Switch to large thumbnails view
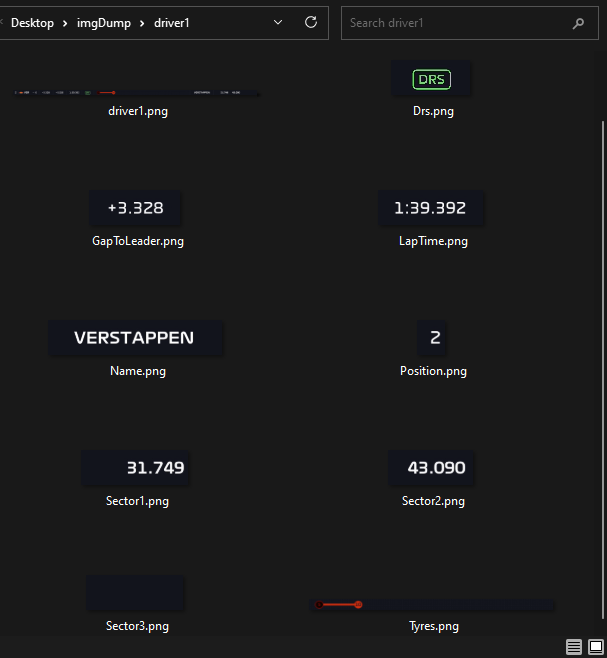This screenshot has height=658, width=607. point(595,647)
